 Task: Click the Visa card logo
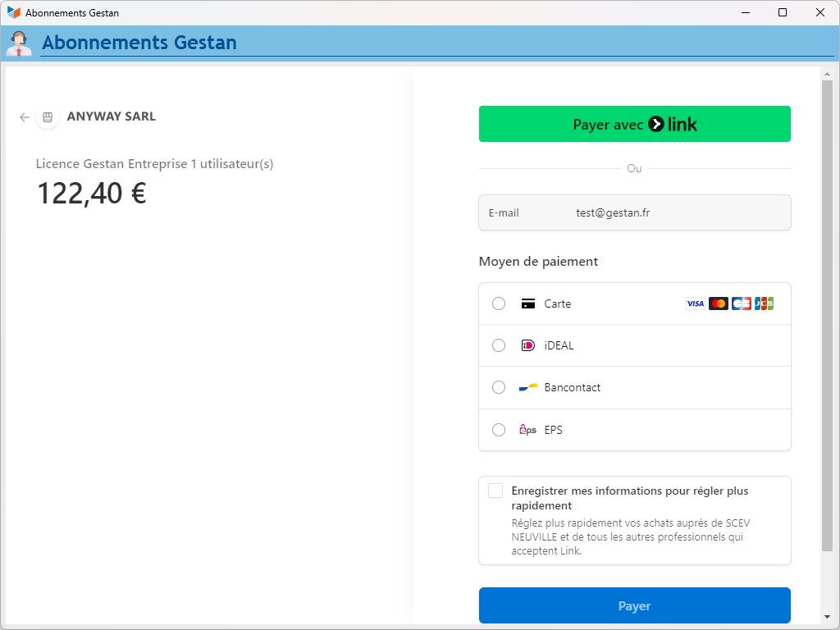(695, 304)
